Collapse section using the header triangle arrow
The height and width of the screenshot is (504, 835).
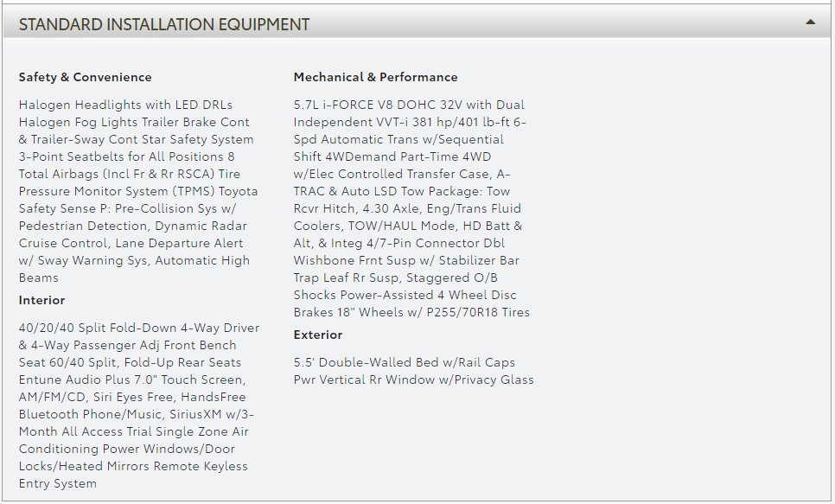(x=810, y=22)
